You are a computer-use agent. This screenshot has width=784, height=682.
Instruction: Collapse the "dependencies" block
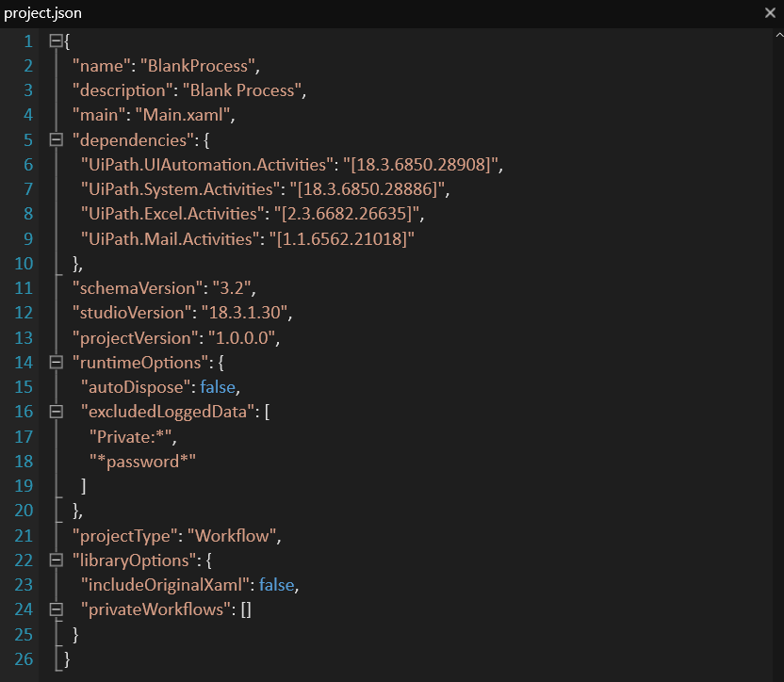click(x=56, y=140)
